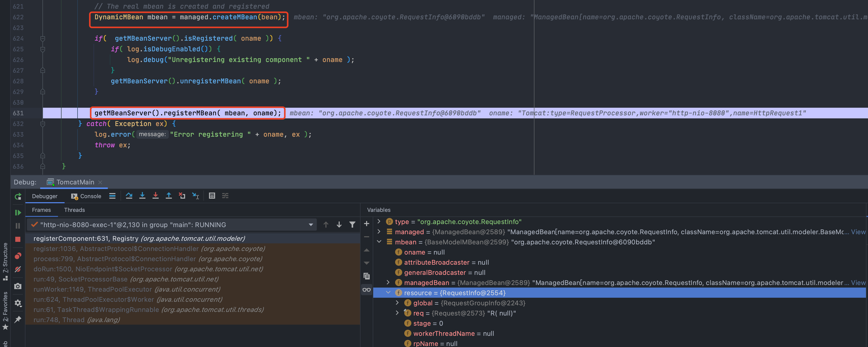
Task: Toggle the pin tab icon
Action: pyautogui.click(x=18, y=319)
